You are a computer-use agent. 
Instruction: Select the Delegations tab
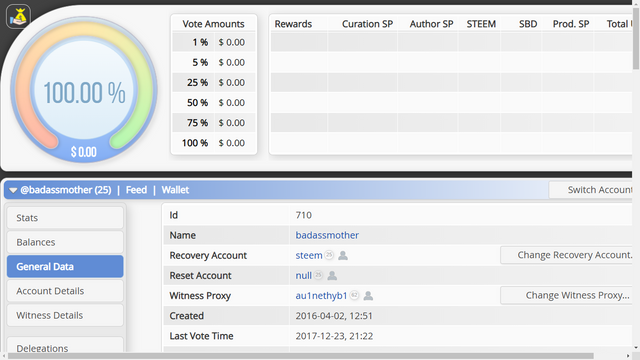click(x=65, y=345)
